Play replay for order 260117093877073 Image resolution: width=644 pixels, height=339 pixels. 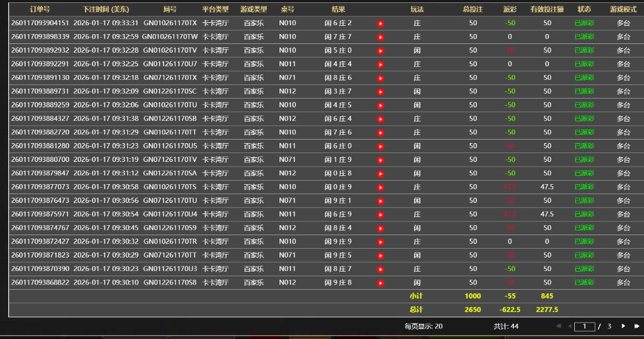[x=380, y=187]
